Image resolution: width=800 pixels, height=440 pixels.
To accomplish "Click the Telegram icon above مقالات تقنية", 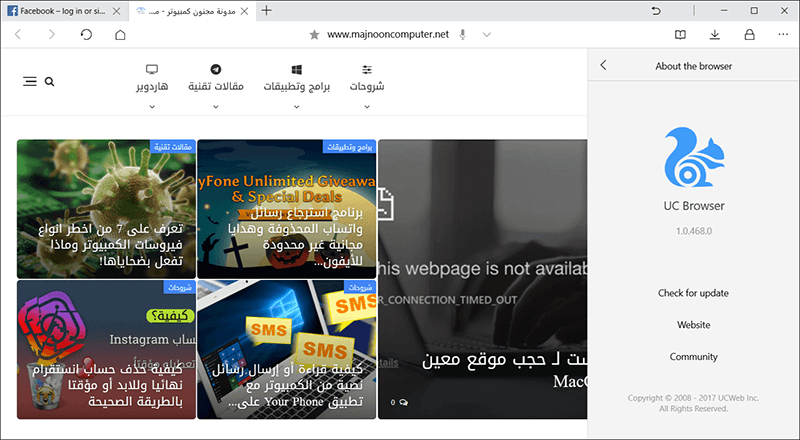I will [x=216, y=69].
